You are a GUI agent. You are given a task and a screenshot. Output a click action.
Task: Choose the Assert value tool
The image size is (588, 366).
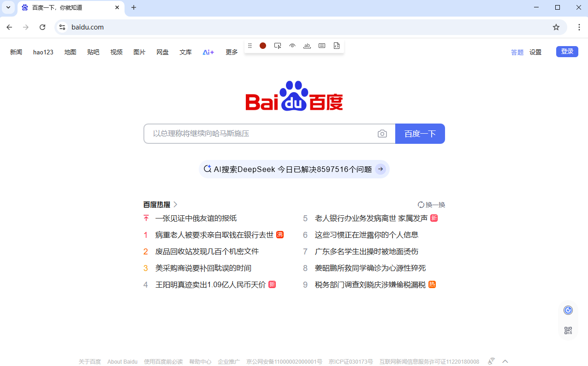(x=322, y=46)
